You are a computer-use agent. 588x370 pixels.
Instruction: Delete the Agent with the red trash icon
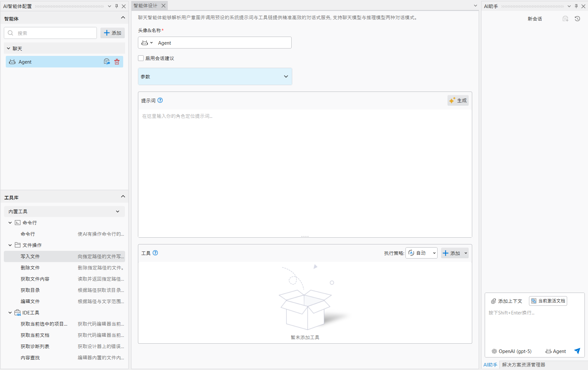pyautogui.click(x=117, y=62)
